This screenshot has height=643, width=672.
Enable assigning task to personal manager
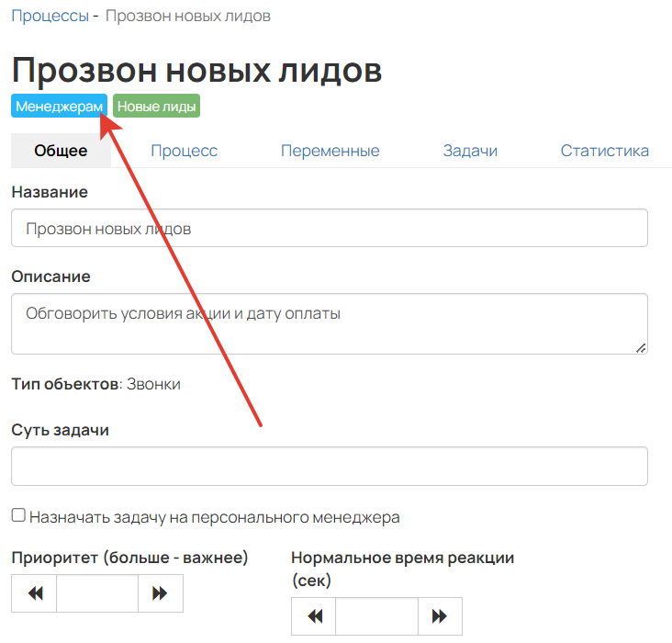tap(18, 515)
